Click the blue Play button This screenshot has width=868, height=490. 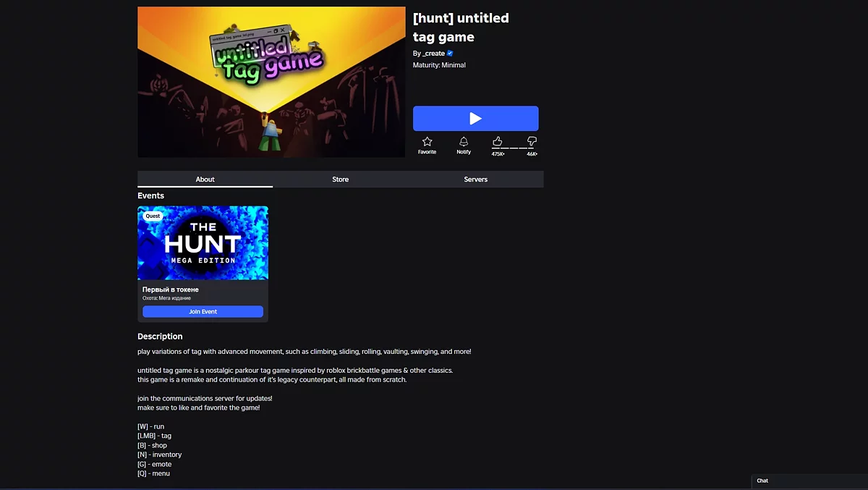[x=475, y=119]
